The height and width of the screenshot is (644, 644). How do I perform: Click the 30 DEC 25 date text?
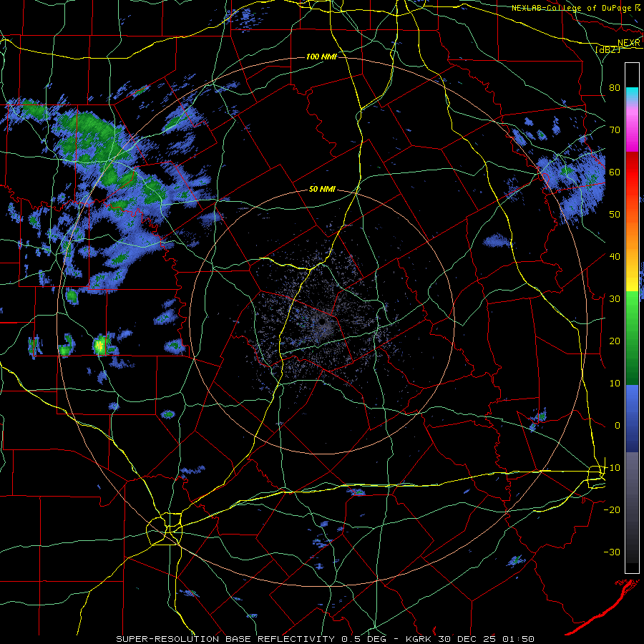tap(467, 639)
